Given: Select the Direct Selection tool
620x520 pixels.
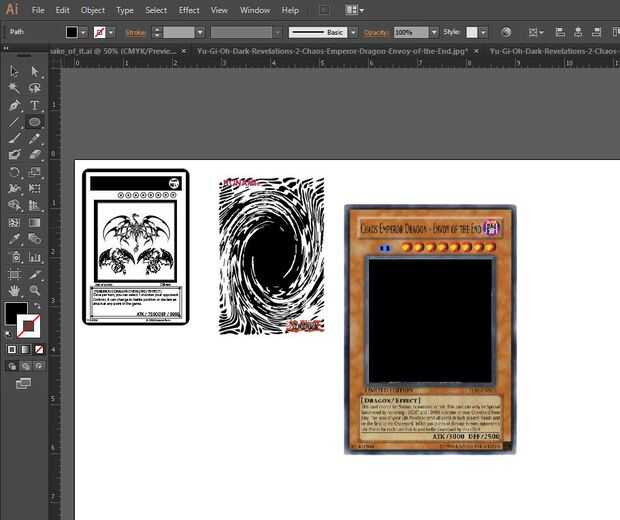Looking at the screenshot, I should coord(35,71).
